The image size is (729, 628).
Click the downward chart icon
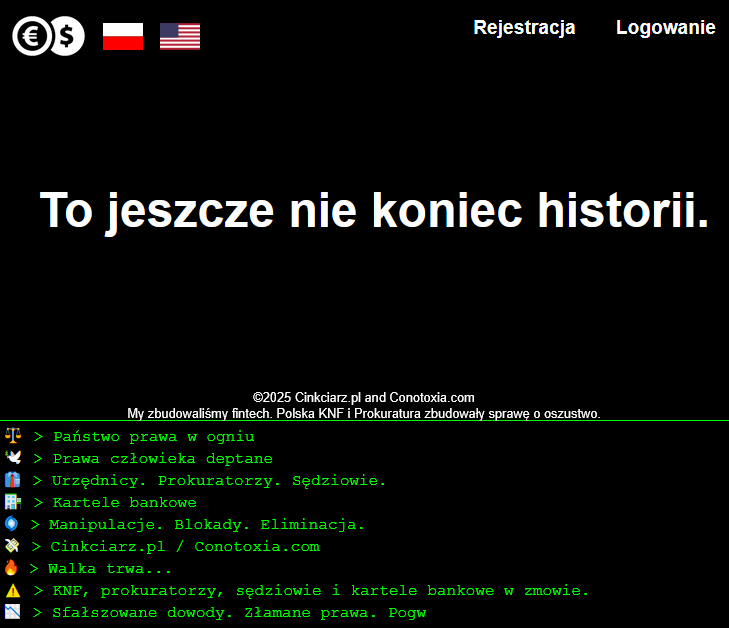13,612
